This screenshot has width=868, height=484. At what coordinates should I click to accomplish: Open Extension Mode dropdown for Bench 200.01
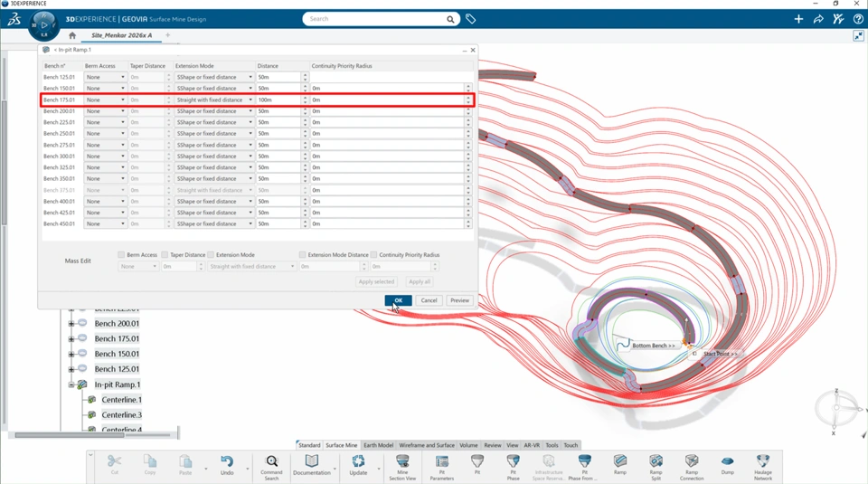214,110
